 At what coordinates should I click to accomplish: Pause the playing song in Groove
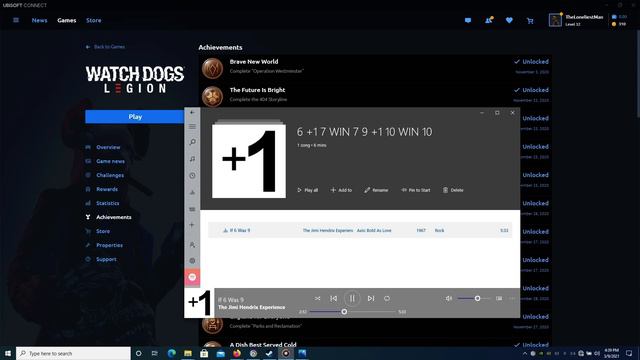point(352,298)
